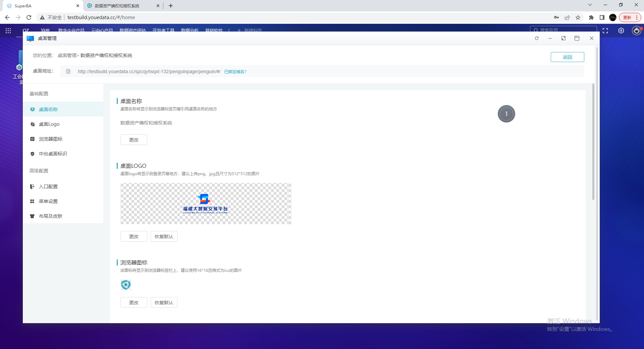Toggle fullscreen mode icon in top bar
This screenshot has width=644, height=349.
pyautogui.click(x=605, y=31)
